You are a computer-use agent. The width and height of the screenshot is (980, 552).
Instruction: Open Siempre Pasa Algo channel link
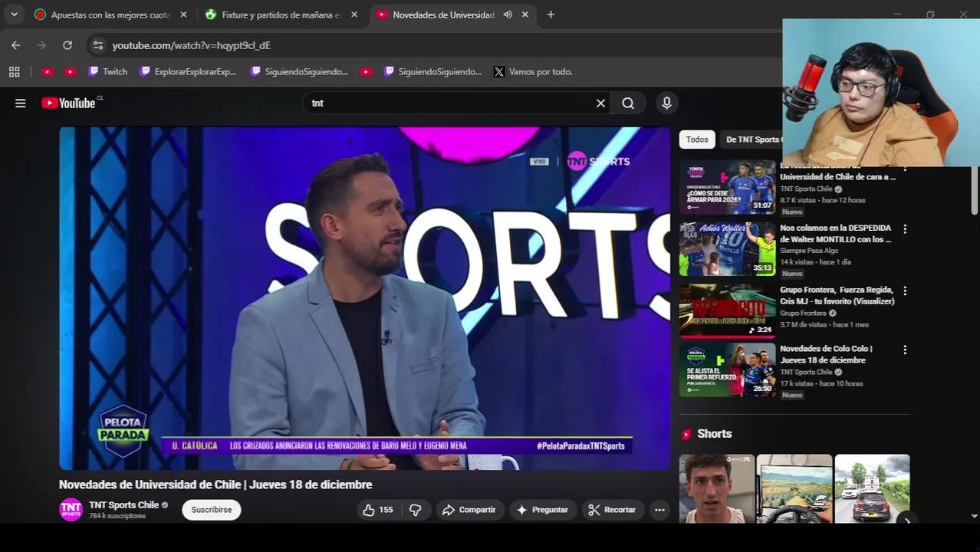point(809,251)
